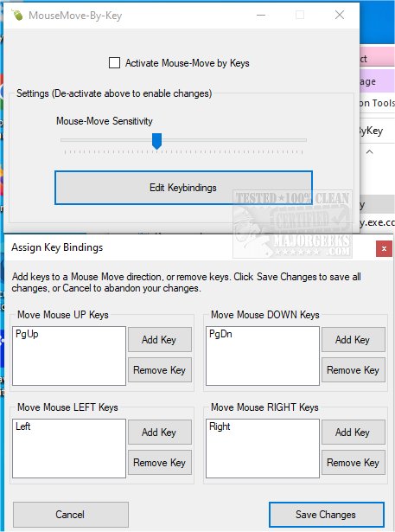Viewport: 395px width, 532px height.
Task: Add Key for Move Mouse RIGHT
Action: pos(354,433)
